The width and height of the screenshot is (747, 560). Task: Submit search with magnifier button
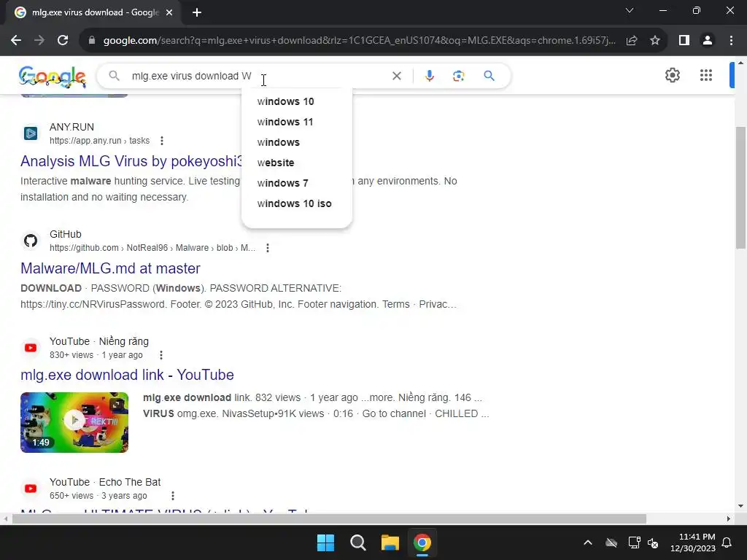pyautogui.click(x=489, y=76)
